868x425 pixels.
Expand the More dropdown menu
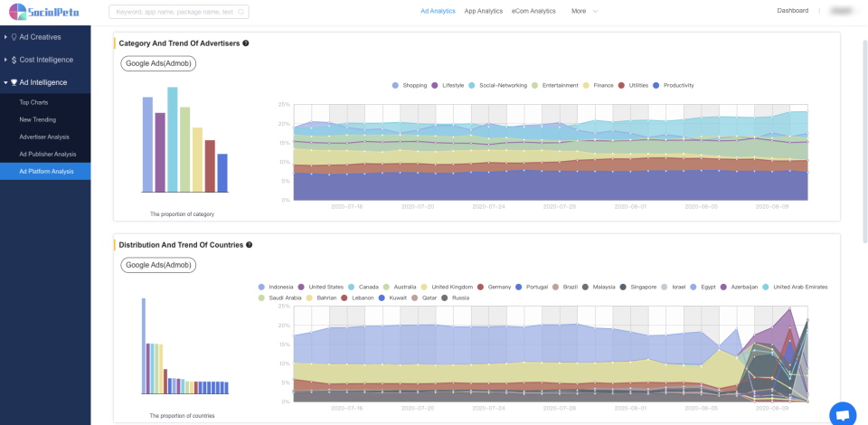(x=585, y=11)
